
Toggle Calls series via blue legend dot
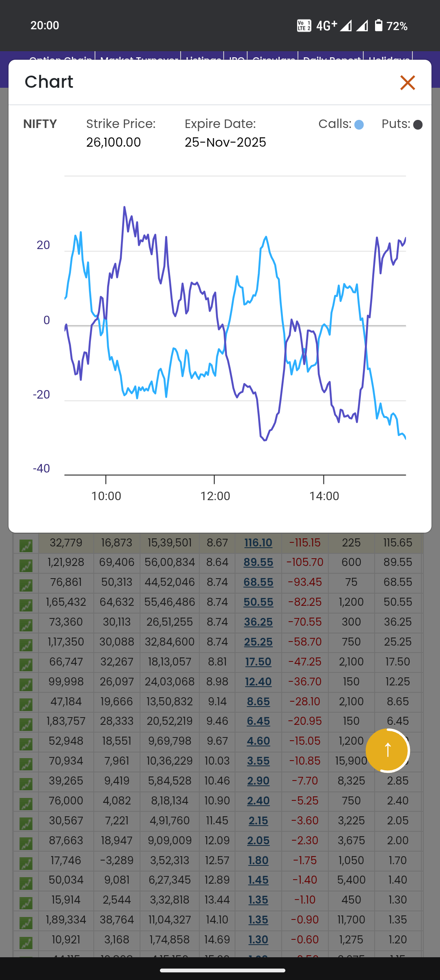point(359,125)
